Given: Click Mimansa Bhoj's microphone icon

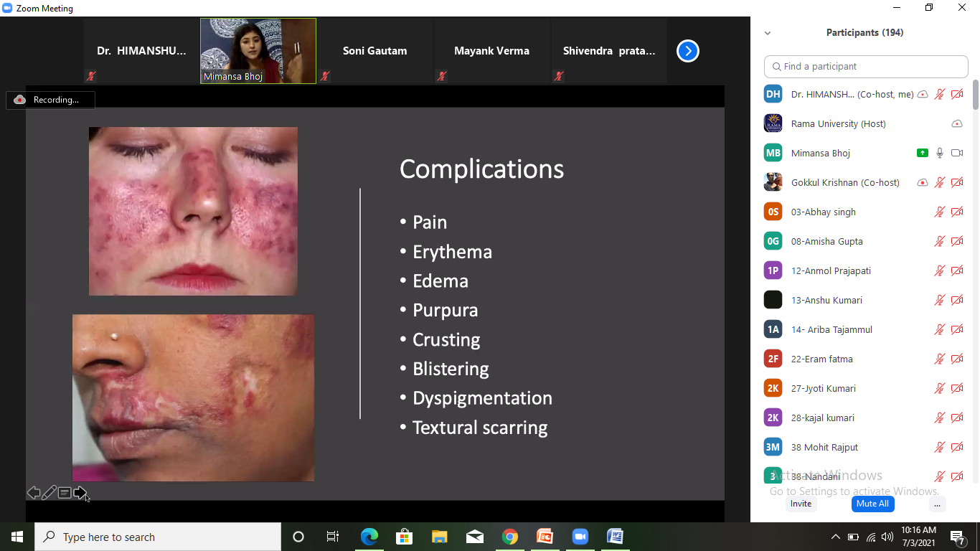Looking at the screenshot, I should coord(939,153).
